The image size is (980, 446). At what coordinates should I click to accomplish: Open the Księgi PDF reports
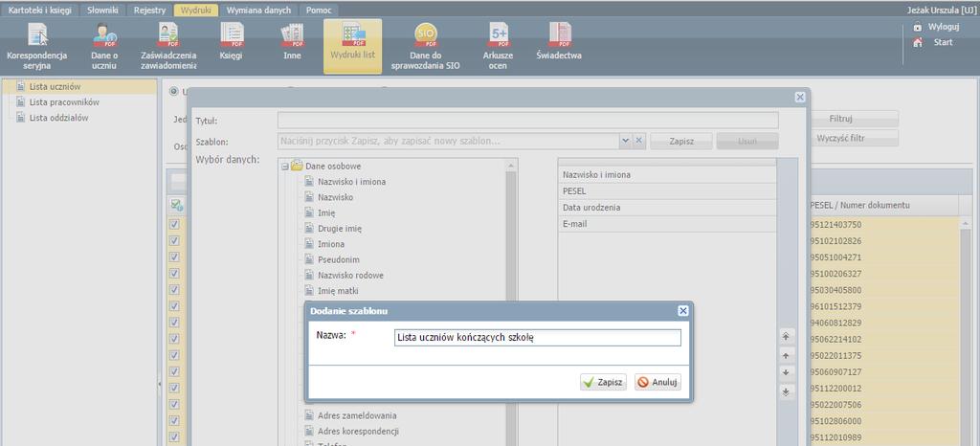[x=232, y=42]
